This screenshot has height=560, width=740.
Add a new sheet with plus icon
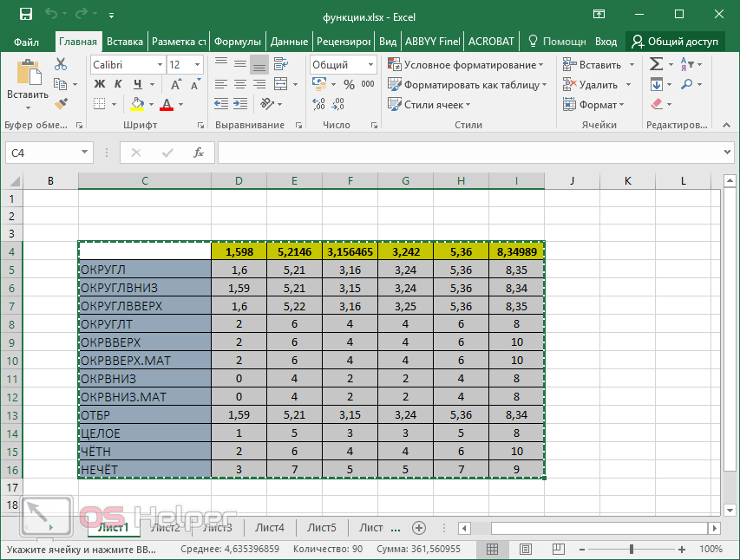point(419,527)
